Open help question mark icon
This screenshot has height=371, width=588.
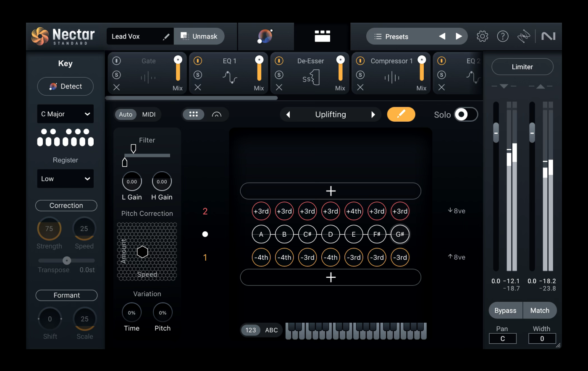(503, 37)
